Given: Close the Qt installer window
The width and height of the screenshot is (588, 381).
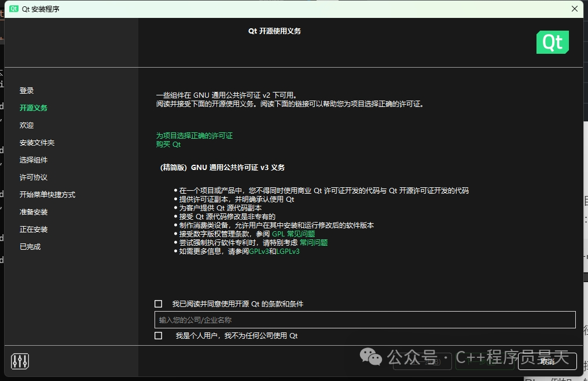Looking at the screenshot, I should 575,9.
